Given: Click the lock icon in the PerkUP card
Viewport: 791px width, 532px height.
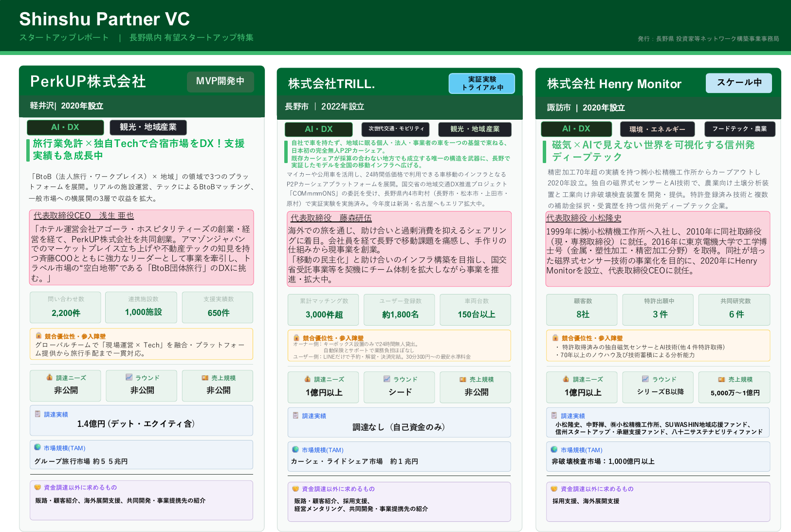Looking at the screenshot, I should [38, 335].
